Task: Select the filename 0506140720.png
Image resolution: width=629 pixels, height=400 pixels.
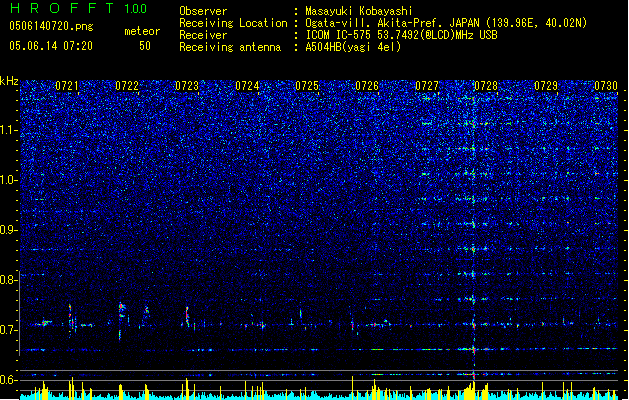Action: click(x=51, y=26)
